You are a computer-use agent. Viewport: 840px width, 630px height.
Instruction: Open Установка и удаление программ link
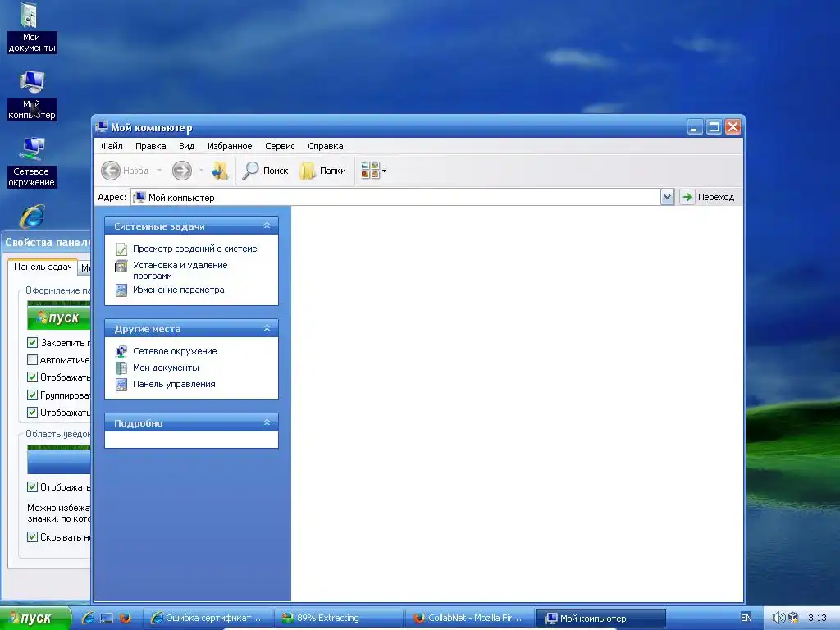coord(180,271)
